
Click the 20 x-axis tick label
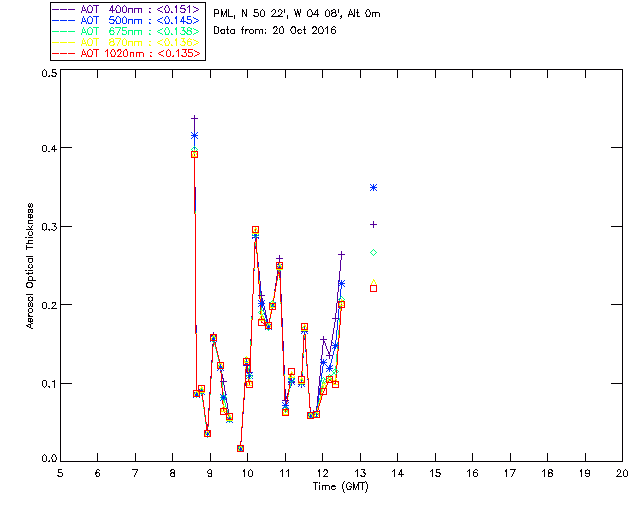point(622,473)
